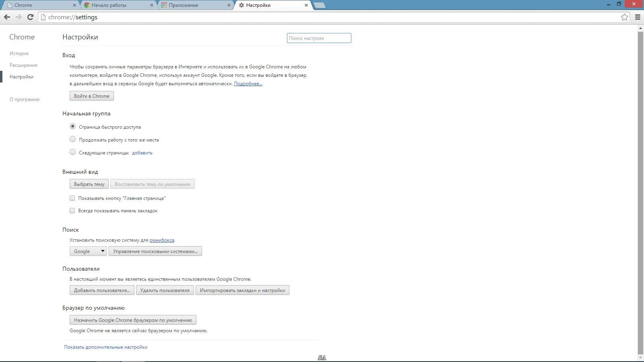This screenshot has width=644, height=362.
Task: Close the Настройки tab
Action: [306, 5]
